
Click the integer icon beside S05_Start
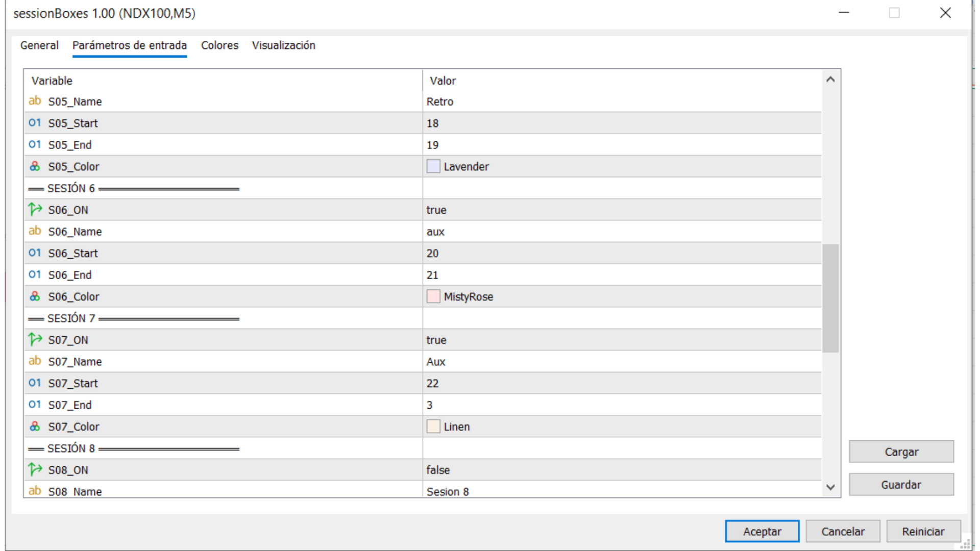point(35,123)
